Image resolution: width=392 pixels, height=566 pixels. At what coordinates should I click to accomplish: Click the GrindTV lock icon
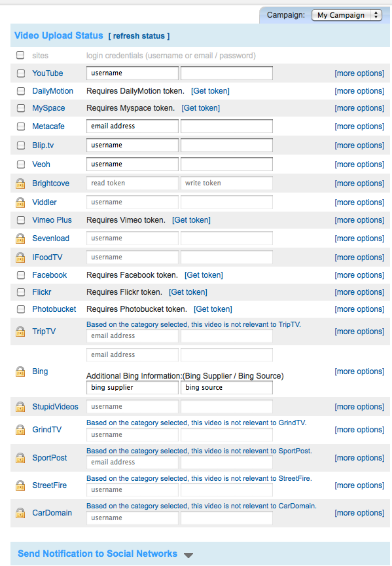[20, 430]
